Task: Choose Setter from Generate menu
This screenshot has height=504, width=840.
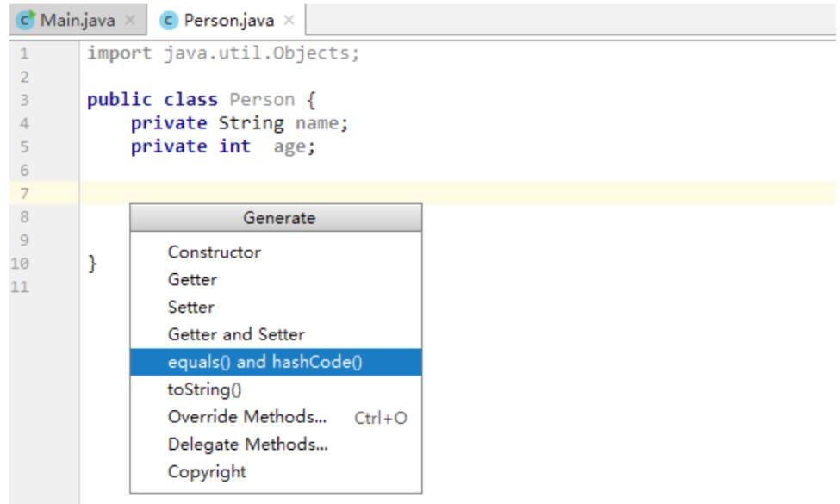Action: [x=276, y=307]
